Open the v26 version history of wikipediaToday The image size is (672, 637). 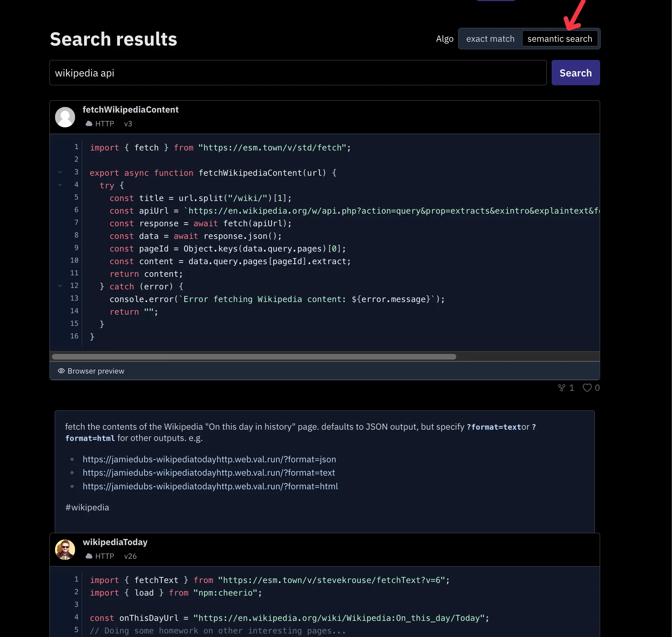[x=130, y=556]
